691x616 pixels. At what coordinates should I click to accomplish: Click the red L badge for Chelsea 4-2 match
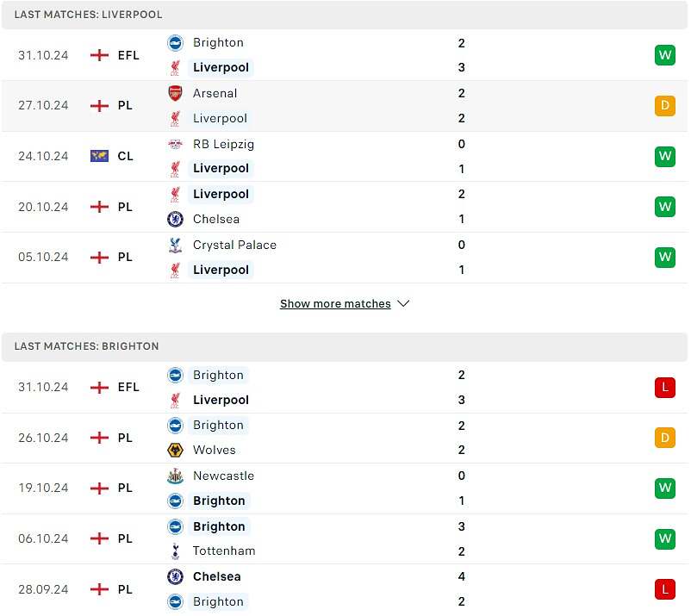point(664,589)
